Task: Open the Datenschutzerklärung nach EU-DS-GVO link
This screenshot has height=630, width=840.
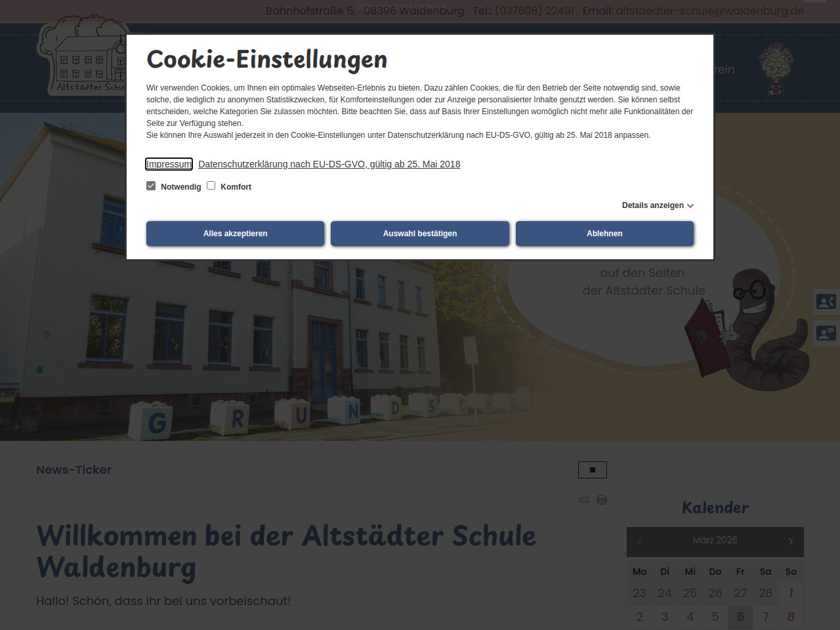Action: (329, 164)
